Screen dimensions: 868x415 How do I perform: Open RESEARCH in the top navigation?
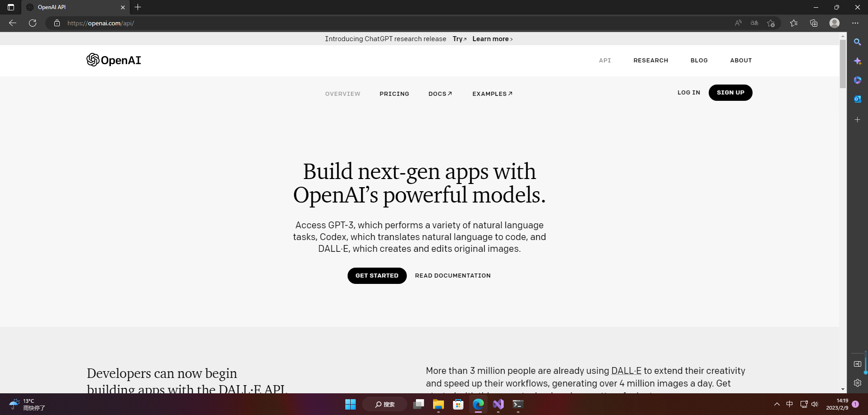point(651,61)
